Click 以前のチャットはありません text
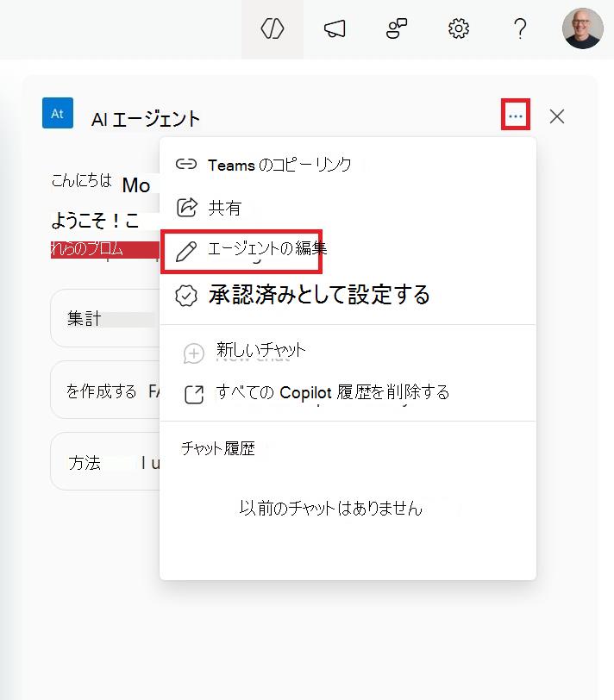The image size is (614, 700). pos(331,508)
